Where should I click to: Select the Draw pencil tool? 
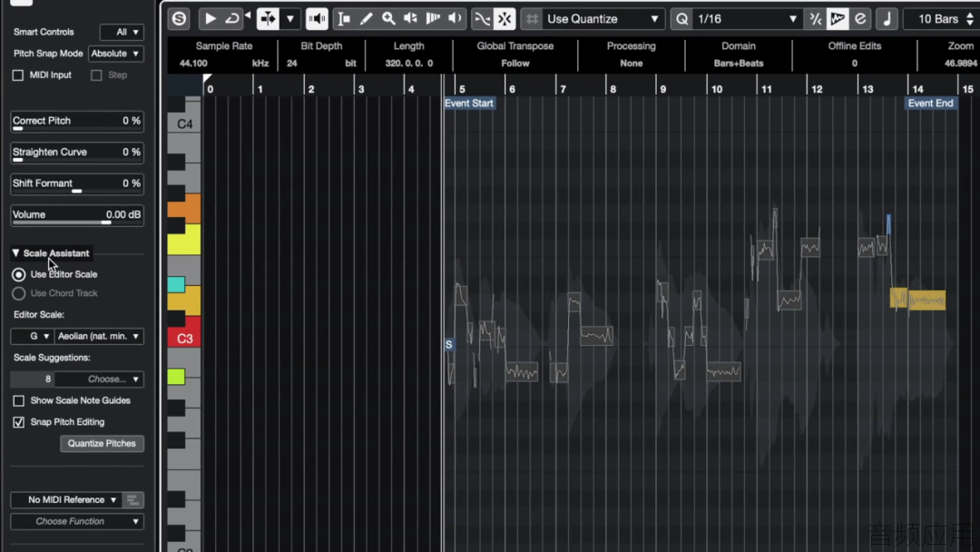367,19
